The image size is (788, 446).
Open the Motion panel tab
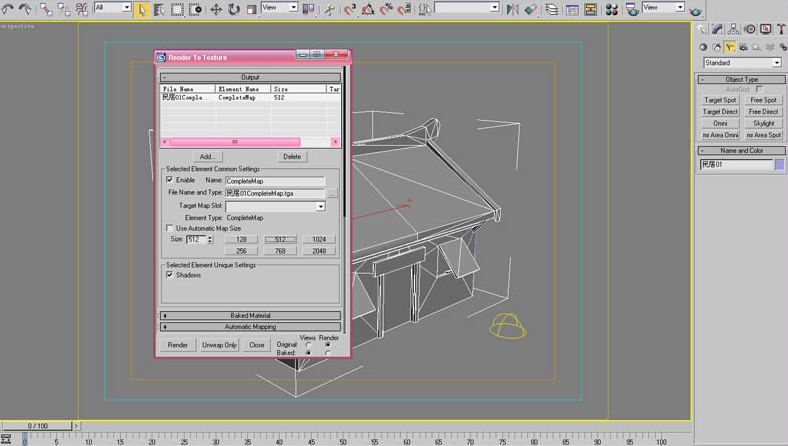tap(749, 29)
